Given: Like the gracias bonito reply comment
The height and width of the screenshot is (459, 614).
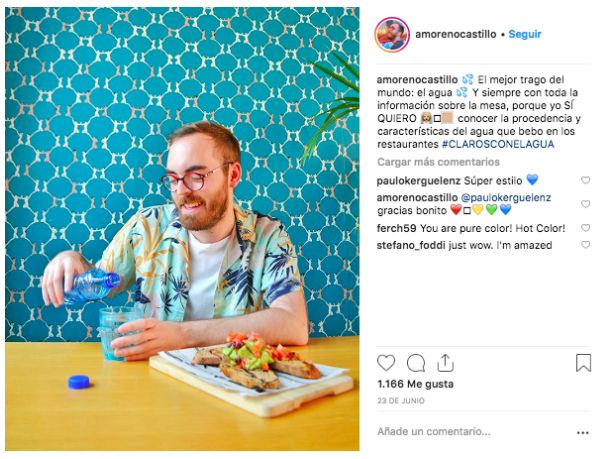Looking at the screenshot, I should 585,204.
